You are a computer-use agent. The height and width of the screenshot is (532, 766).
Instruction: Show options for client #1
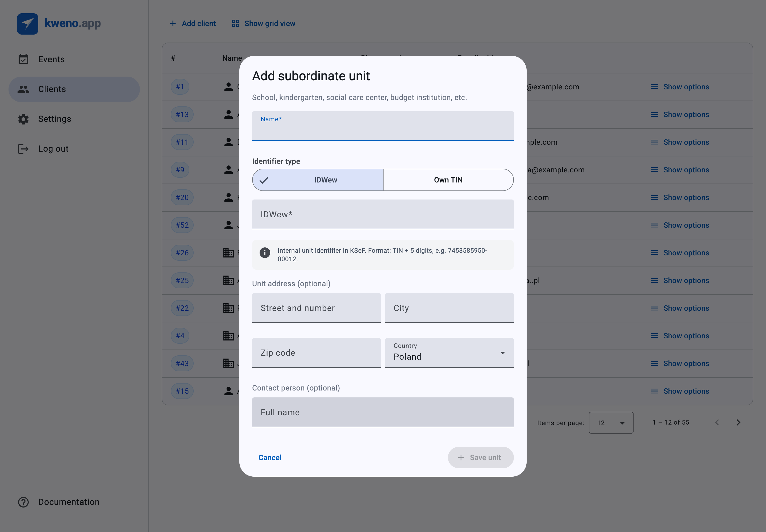tap(680, 87)
